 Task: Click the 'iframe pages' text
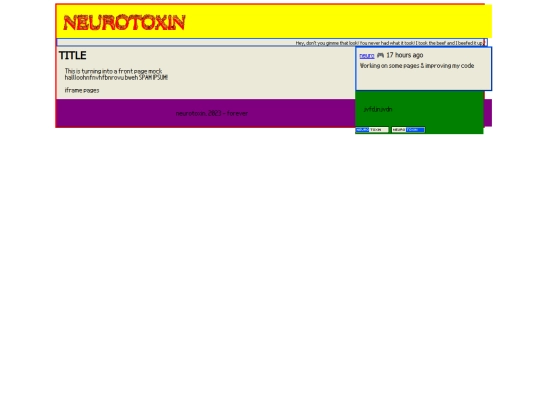82,90
